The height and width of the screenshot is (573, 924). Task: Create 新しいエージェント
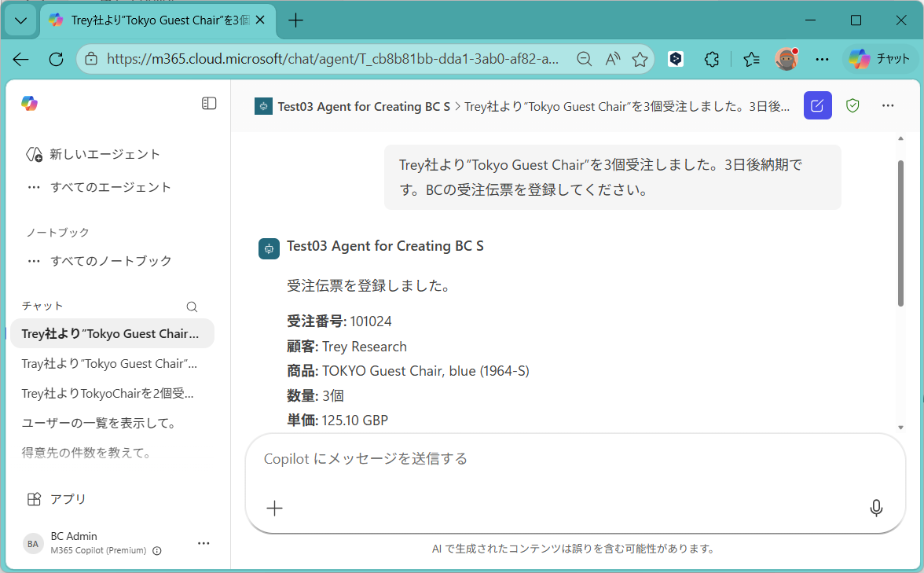click(93, 154)
